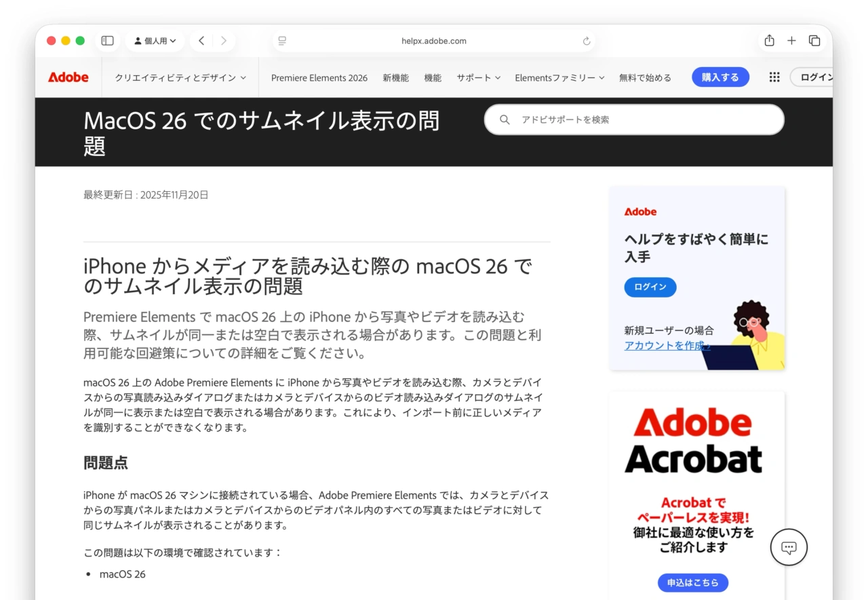Image resolution: width=868 pixels, height=600 pixels.
Task: Open the 個人用 profile dropdown
Action: pyautogui.click(x=155, y=41)
